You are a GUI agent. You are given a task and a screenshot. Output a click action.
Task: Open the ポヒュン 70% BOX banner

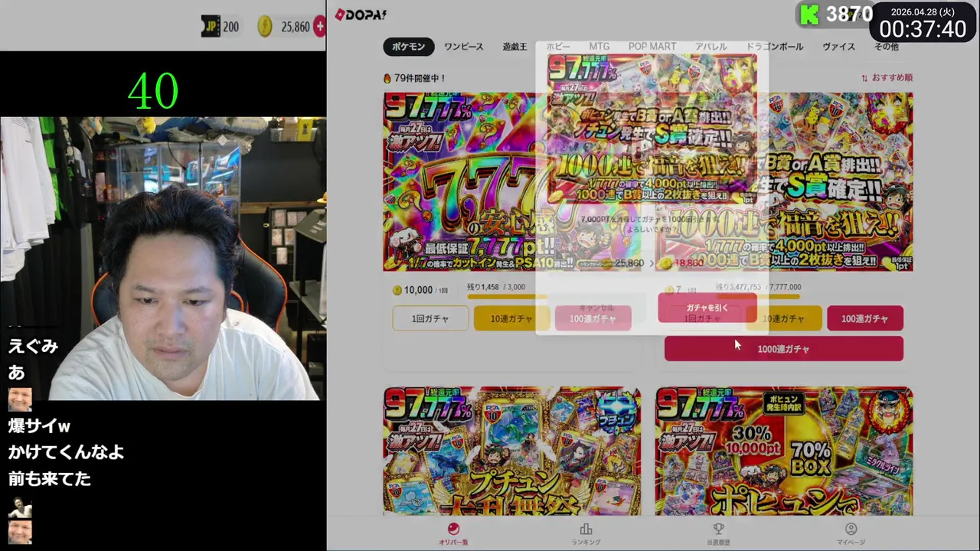point(784,451)
